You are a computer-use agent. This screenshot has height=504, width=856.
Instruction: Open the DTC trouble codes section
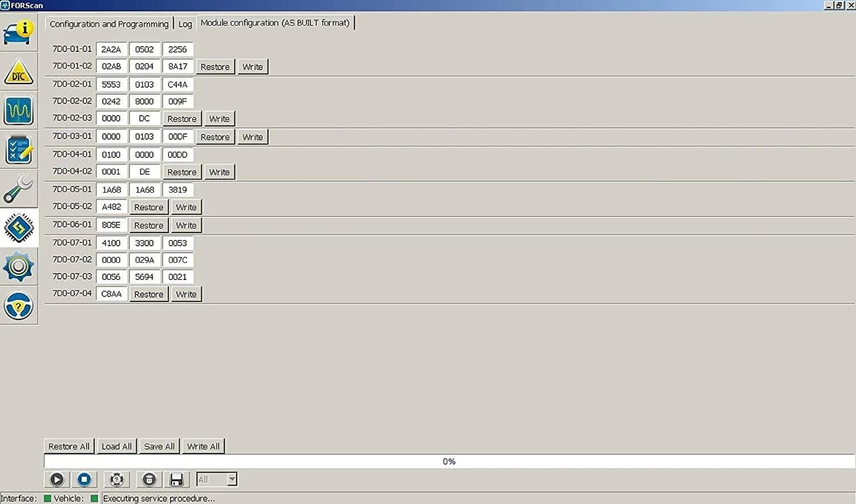19,71
